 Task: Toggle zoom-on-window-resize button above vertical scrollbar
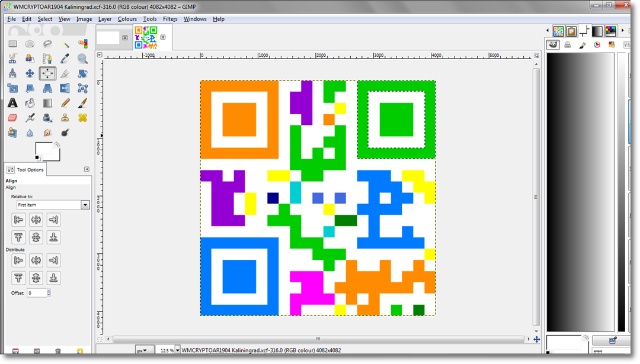point(536,55)
